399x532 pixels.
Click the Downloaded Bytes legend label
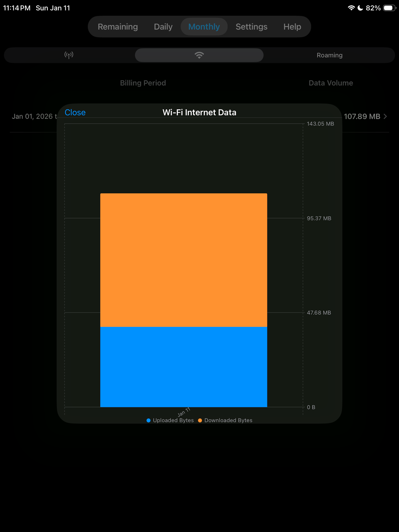tap(228, 420)
